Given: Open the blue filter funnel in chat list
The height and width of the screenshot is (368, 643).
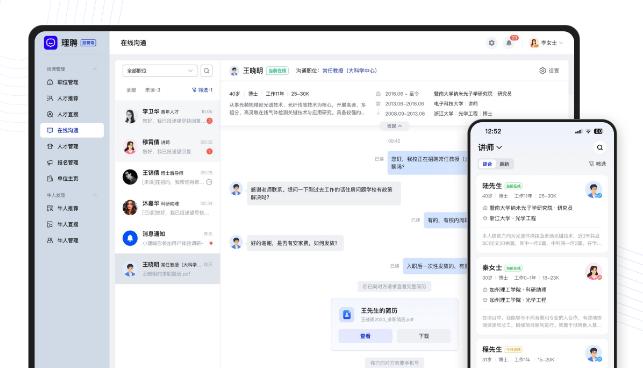Looking at the screenshot, I should [202, 90].
